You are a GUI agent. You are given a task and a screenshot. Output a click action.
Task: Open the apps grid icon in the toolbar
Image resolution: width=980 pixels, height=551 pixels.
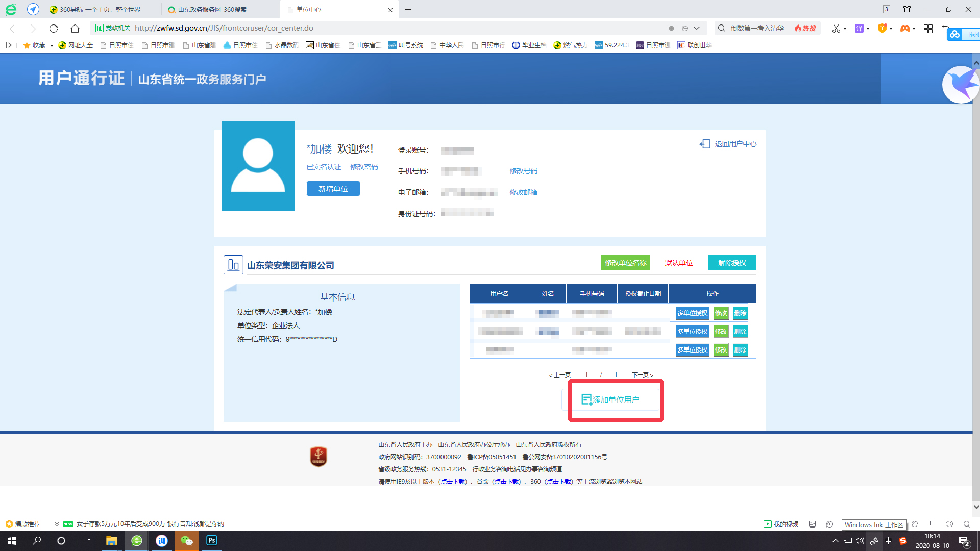point(928,29)
